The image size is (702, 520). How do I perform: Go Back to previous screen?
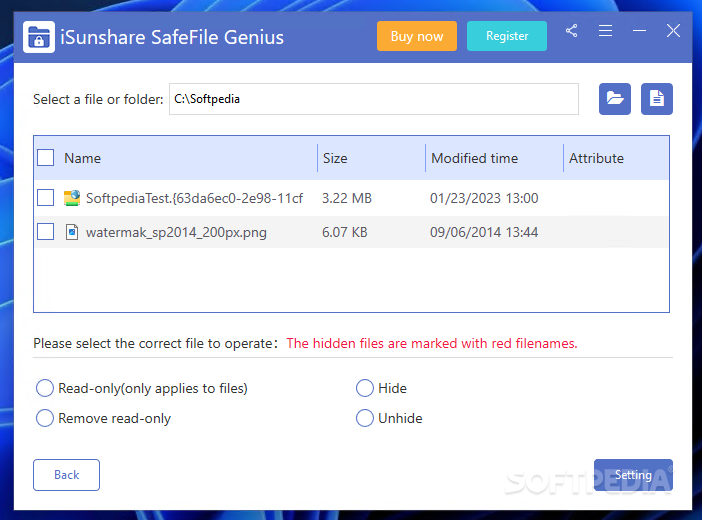[x=66, y=475]
